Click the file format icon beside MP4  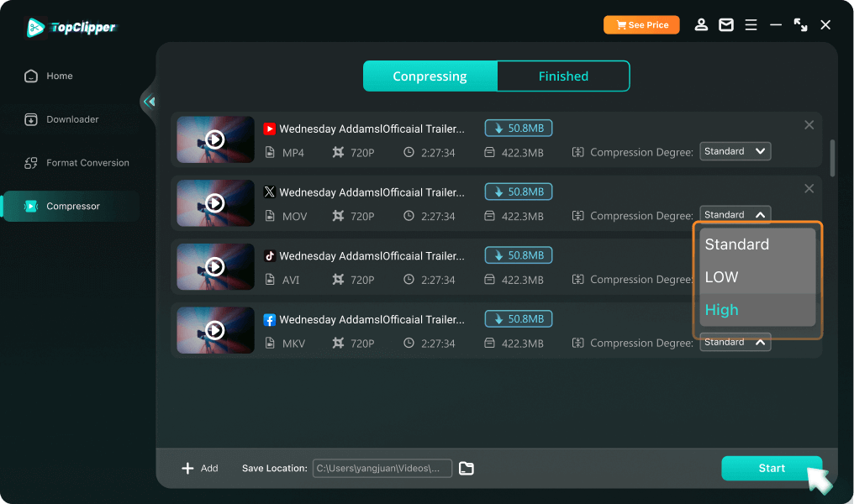(270, 152)
